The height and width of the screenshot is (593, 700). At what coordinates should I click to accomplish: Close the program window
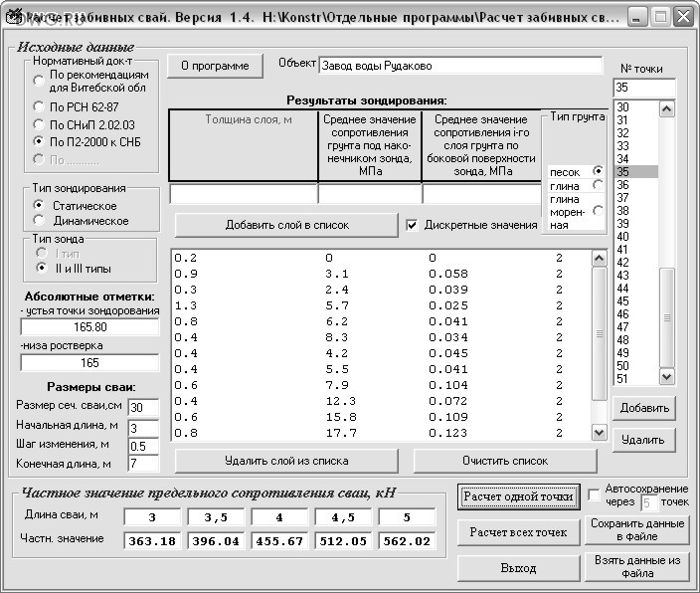[x=683, y=17]
